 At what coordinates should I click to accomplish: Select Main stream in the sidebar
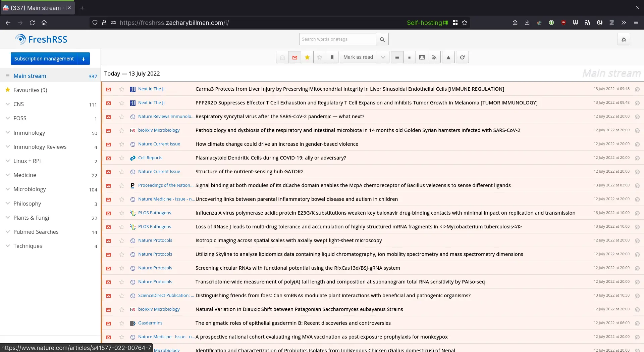point(30,76)
